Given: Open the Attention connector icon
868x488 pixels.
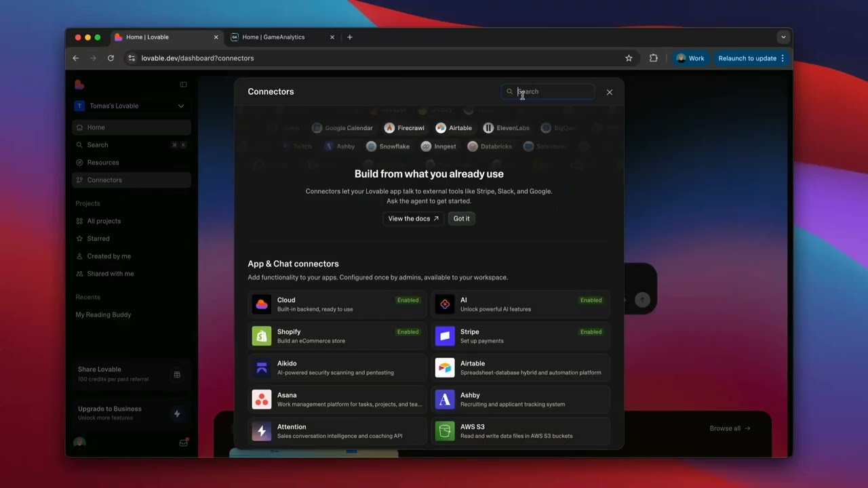Looking at the screenshot, I should [x=262, y=431].
